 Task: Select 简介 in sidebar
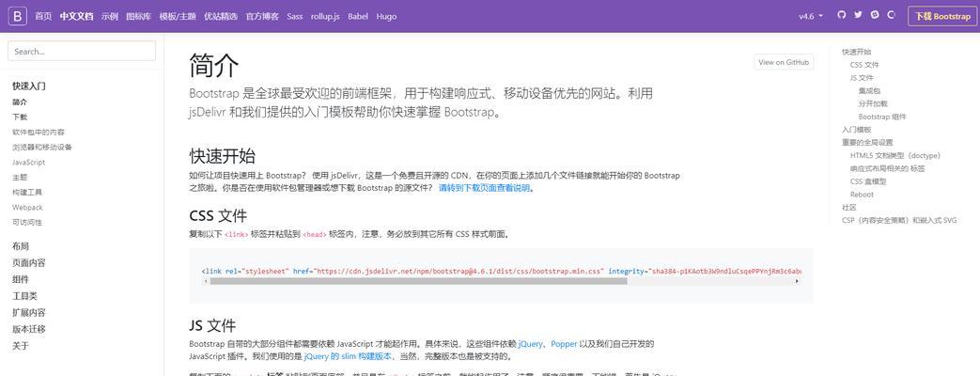(20, 102)
